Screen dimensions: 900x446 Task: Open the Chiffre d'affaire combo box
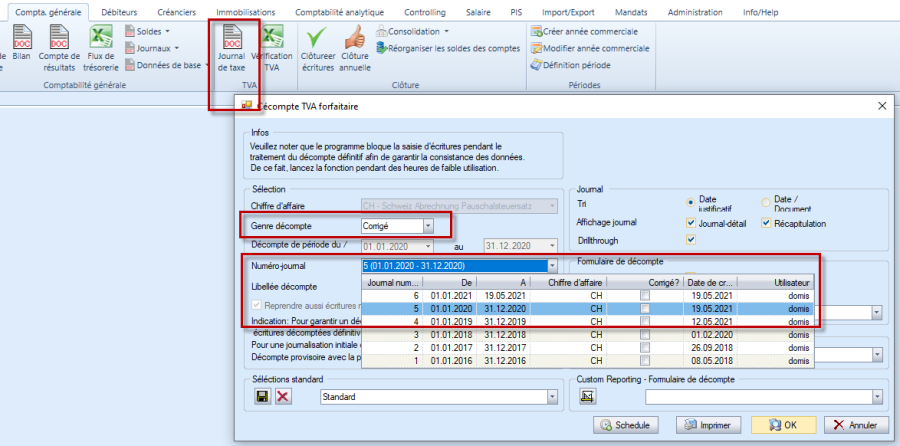459,205
